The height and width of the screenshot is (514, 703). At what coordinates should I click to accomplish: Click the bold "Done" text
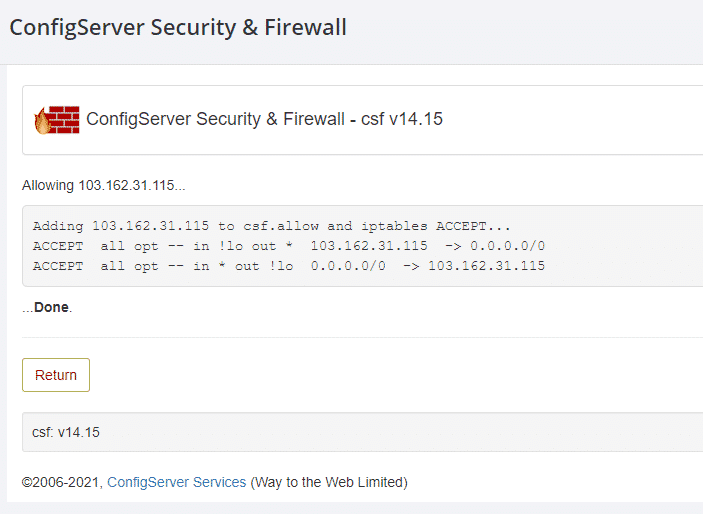point(51,307)
